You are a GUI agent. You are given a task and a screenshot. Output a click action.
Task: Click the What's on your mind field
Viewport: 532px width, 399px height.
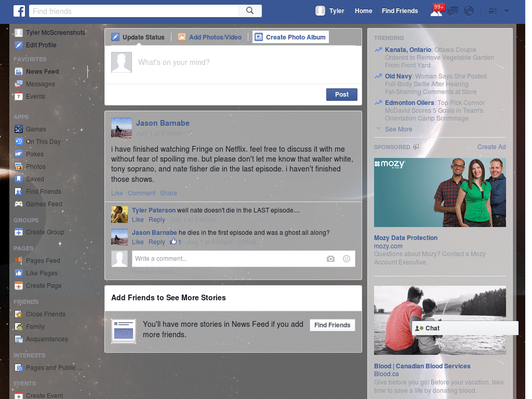(233, 64)
